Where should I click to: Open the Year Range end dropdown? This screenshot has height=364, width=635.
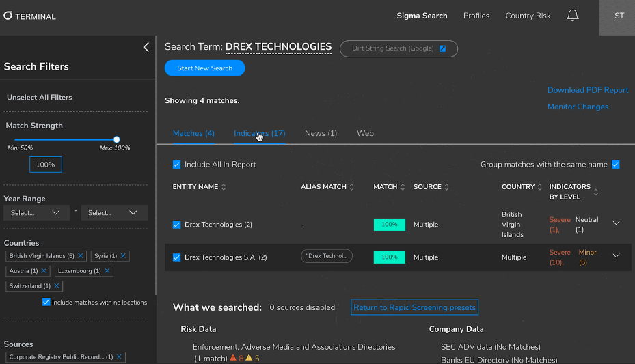(x=113, y=213)
